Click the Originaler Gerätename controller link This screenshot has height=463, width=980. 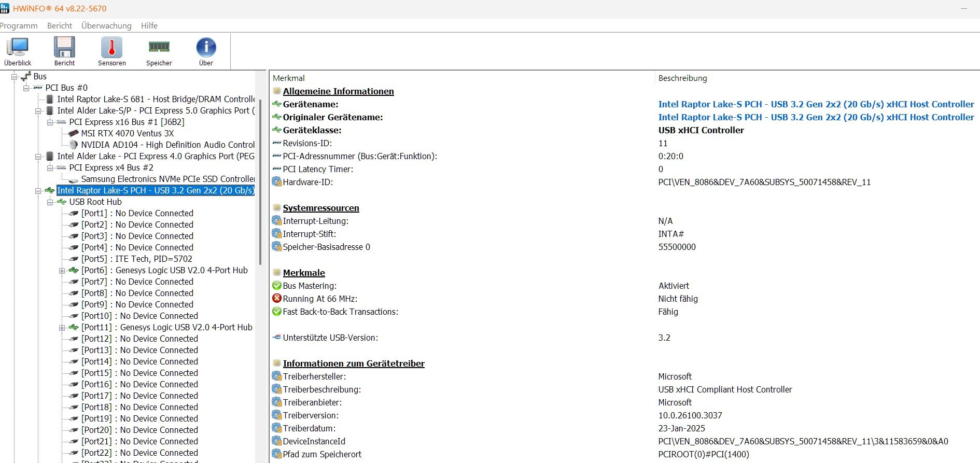(816, 117)
